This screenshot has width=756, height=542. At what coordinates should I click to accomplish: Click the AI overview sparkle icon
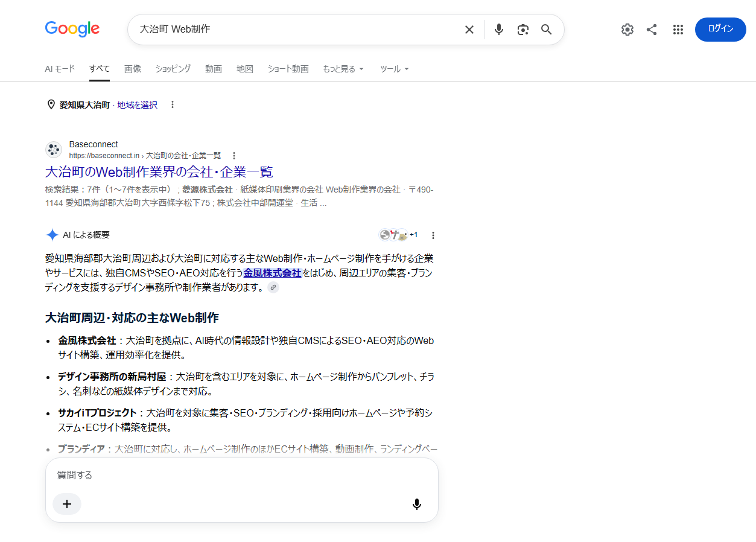point(52,235)
